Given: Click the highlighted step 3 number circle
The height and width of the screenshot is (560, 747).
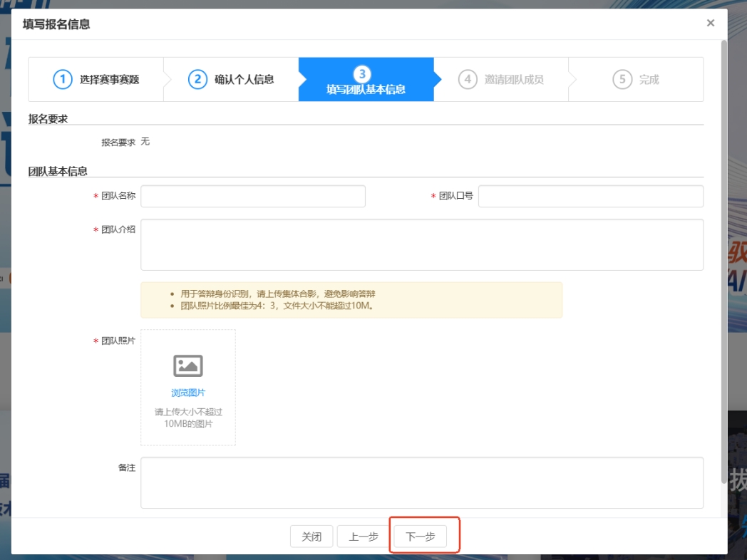Looking at the screenshot, I should tap(362, 74).
